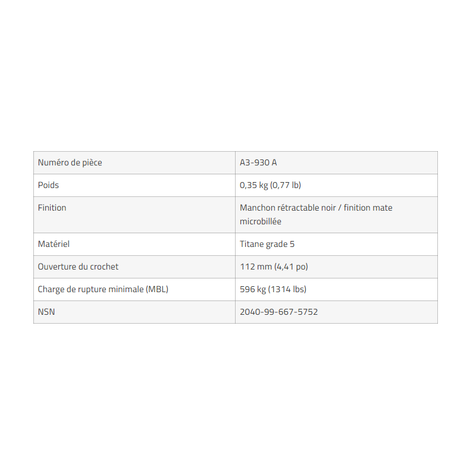Image resolution: width=476 pixels, height=476 pixels.
Task: Click the 'Poids' row label
Action: [48, 185]
